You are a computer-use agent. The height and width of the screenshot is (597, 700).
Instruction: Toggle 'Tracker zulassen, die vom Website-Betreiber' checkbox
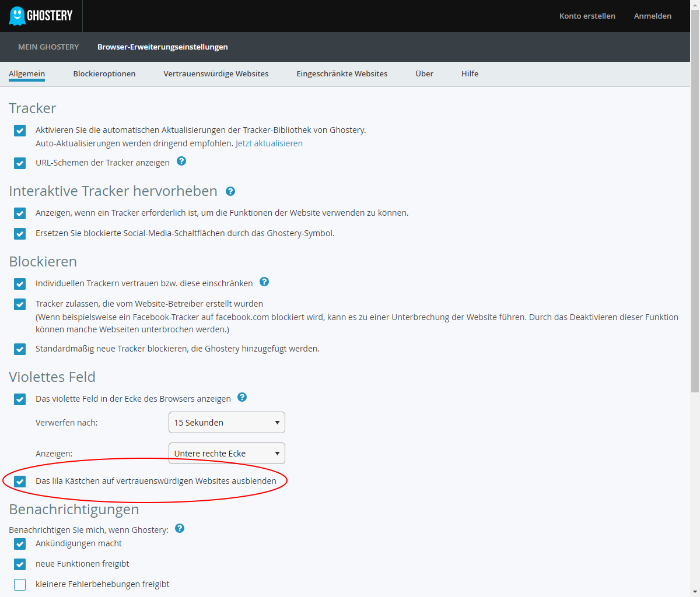point(20,304)
